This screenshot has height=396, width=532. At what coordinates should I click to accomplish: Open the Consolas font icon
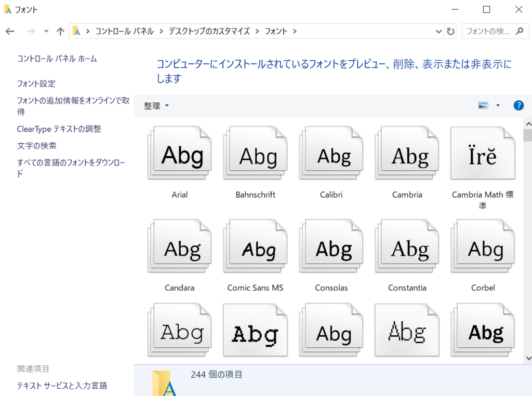click(331, 248)
